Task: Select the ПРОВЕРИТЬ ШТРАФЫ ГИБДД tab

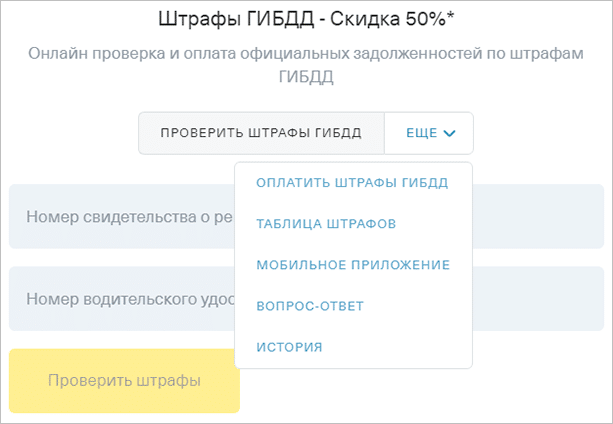Action: 261,133
